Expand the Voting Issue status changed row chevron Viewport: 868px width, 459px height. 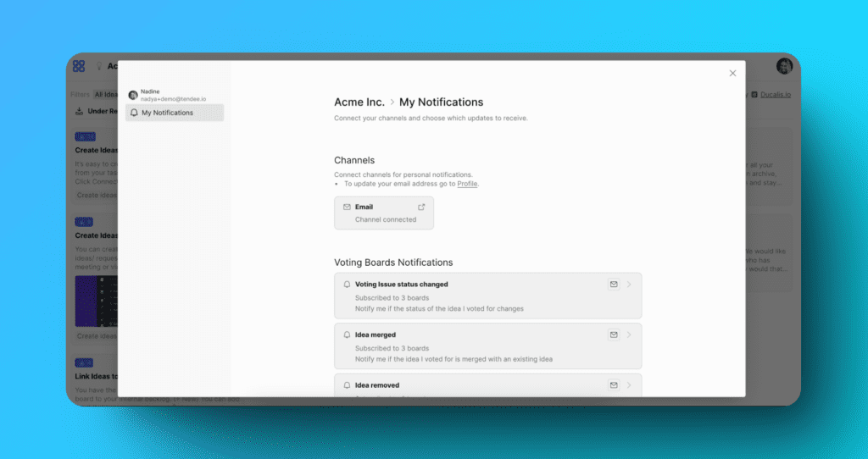click(629, 285)
